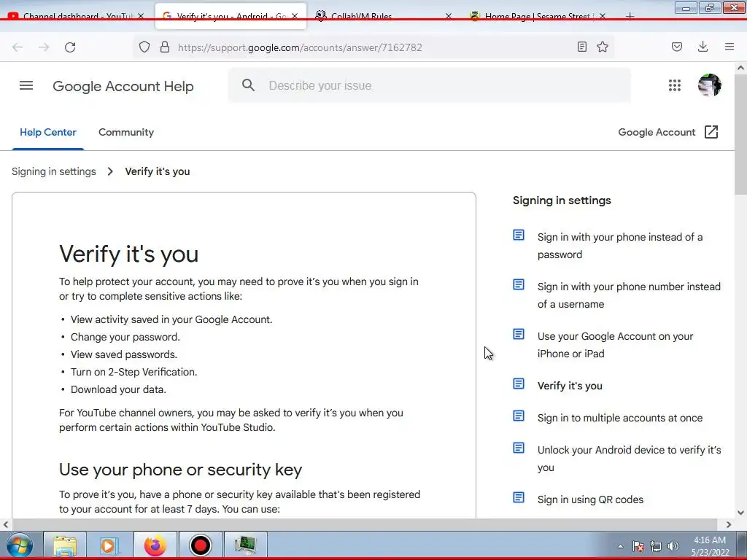Toggle reader view icon in address bar
Viewport: 747px width, 560px height.
[581, 47]
